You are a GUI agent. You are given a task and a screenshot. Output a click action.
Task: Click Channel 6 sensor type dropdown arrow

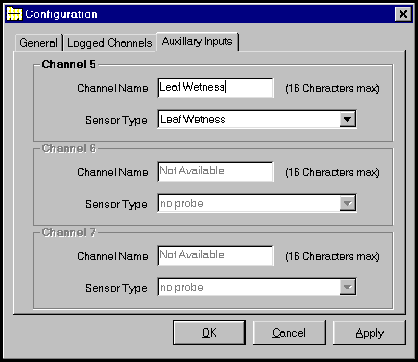pyautogui.click(x=347, y=203)
